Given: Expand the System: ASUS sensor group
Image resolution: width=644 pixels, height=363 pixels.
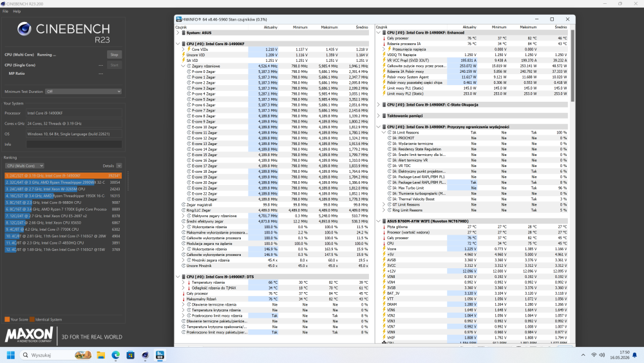Looking at the screenshot, I should tap(178, 32).
